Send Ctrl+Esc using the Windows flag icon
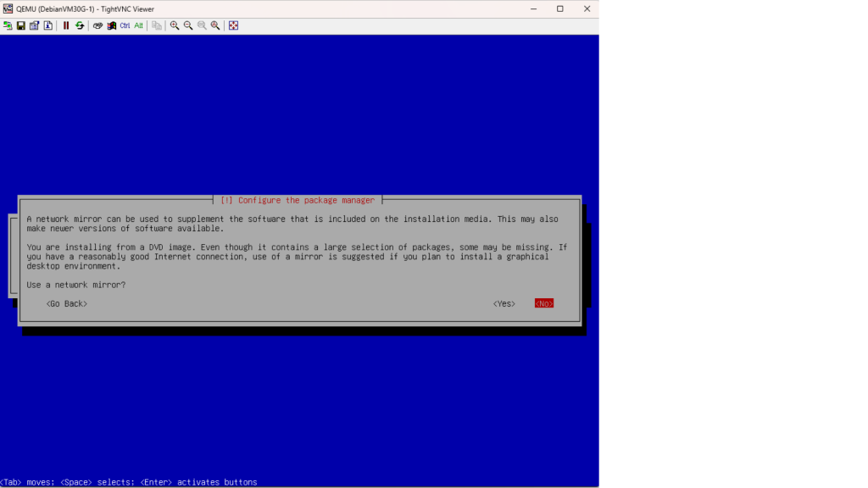 pos(111,25)
